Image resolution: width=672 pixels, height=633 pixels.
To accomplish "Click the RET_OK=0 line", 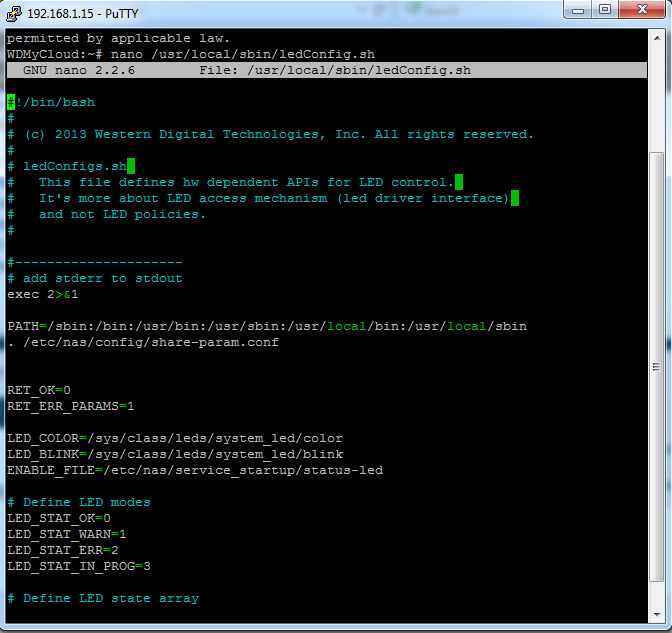I will coord(39,390).
